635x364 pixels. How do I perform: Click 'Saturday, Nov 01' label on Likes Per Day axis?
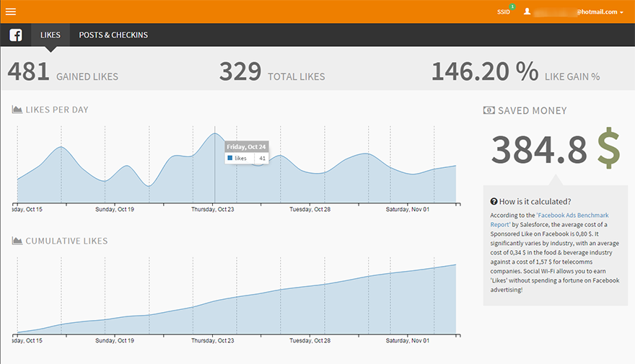coord(408,210)
